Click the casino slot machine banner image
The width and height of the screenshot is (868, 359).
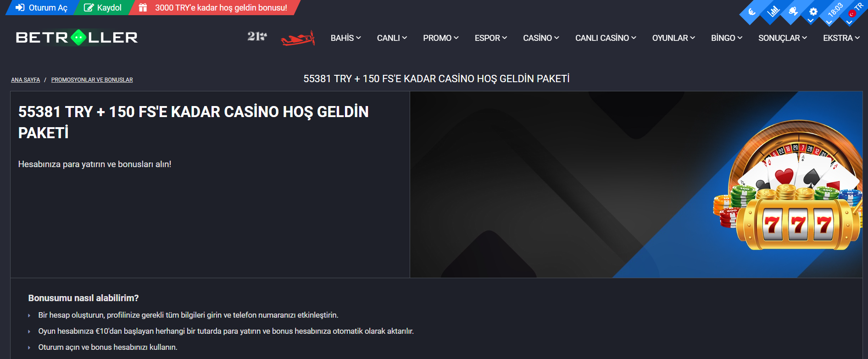point(636,185)
